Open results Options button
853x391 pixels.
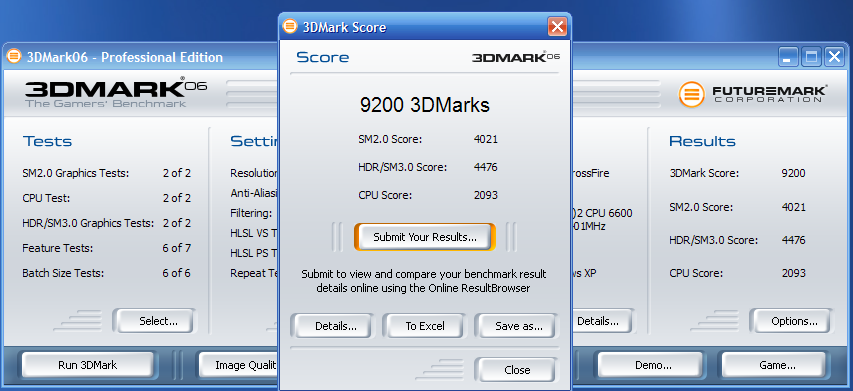coord(794,321)
